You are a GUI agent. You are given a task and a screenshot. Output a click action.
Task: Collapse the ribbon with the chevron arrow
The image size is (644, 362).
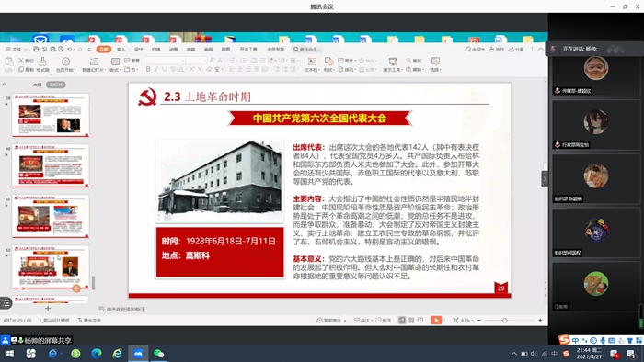[541, 50]
